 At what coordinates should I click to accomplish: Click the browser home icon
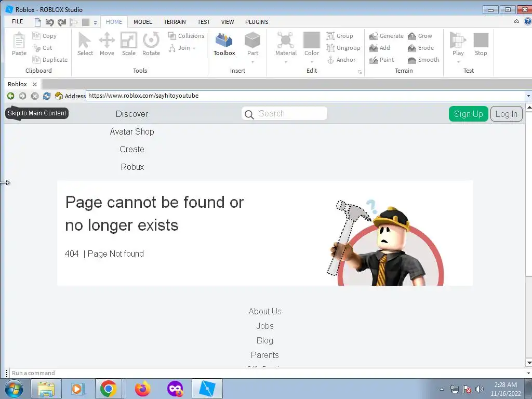(59, 96)
